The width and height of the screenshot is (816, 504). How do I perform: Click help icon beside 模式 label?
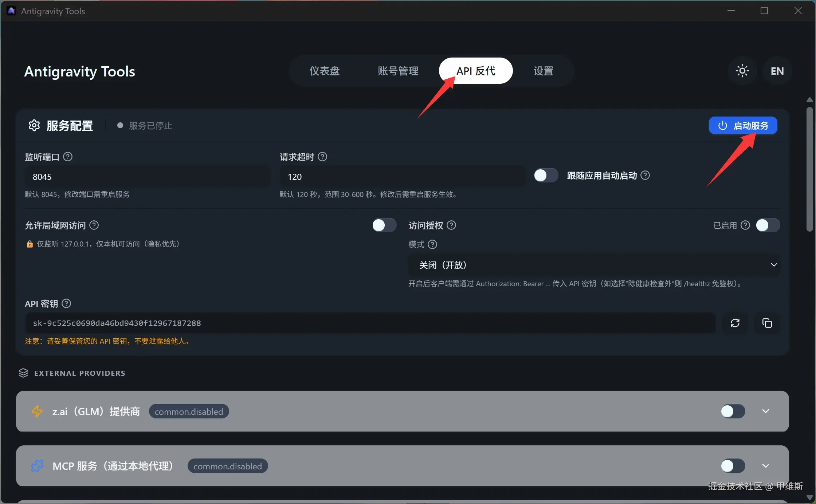pos(432,244)
